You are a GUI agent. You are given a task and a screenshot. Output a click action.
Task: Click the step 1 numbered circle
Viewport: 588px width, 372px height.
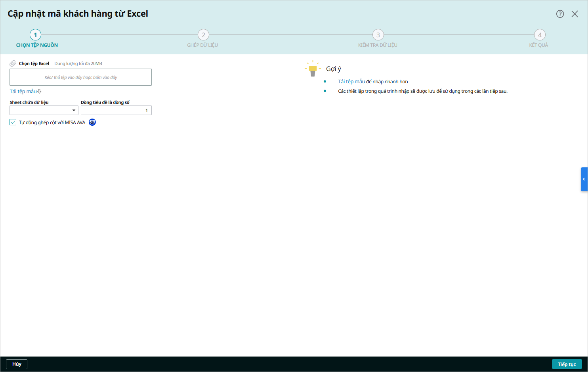click(35, 35)
